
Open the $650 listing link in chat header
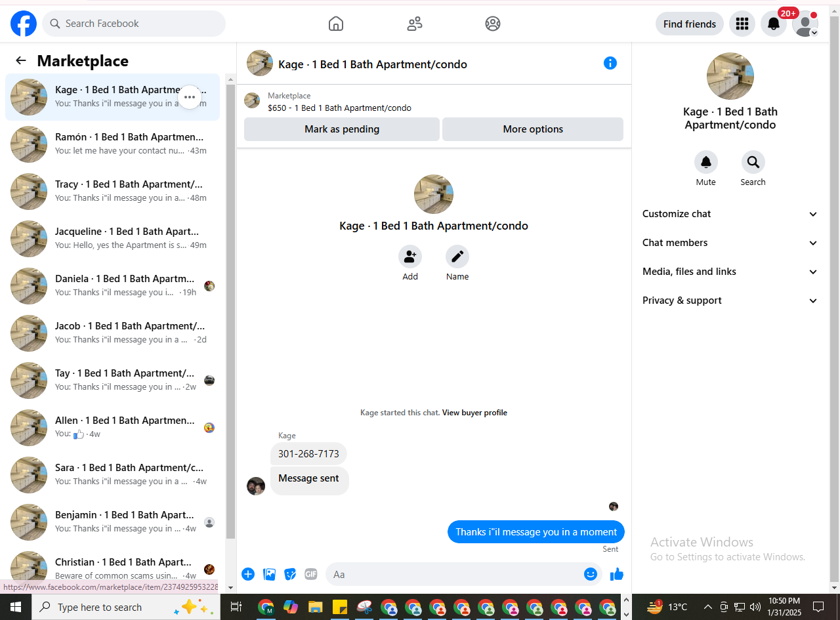pyautogui.click(x=339, y=108)
